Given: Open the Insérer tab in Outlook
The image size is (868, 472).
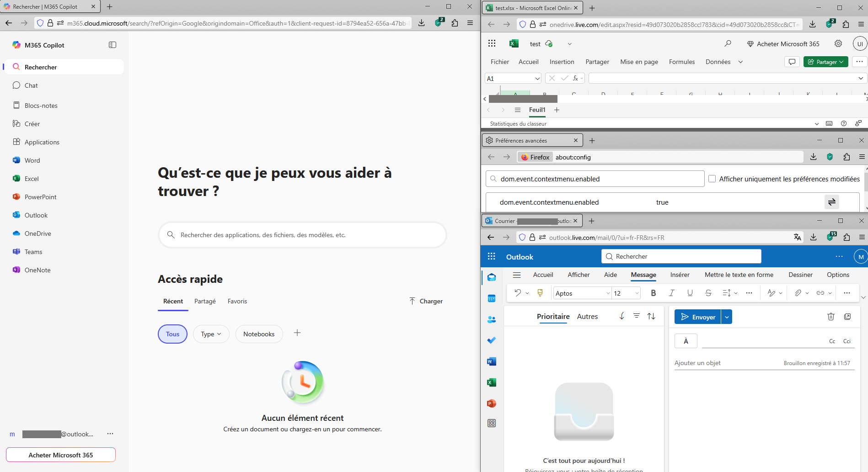Looking at the screenshot, I should click(680, 275).
